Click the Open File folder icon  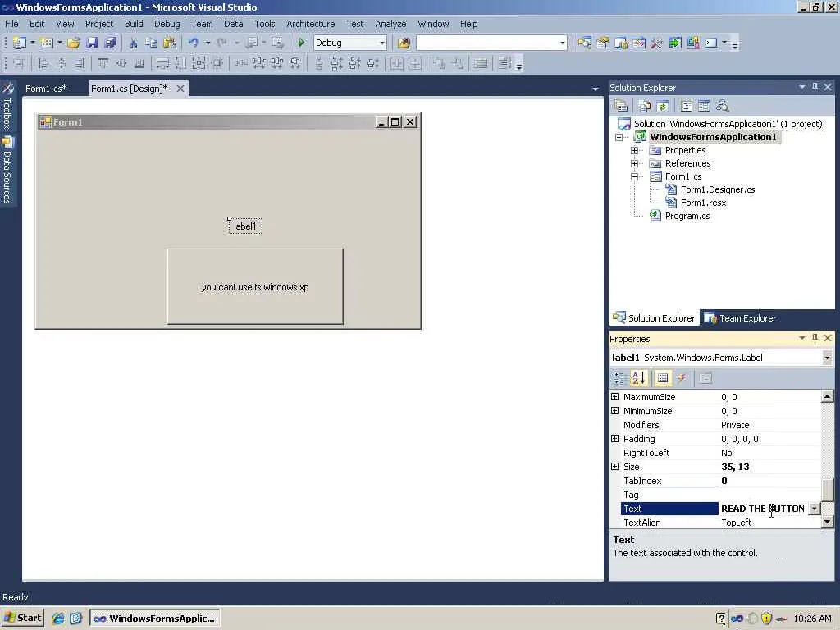coord(73,43)
